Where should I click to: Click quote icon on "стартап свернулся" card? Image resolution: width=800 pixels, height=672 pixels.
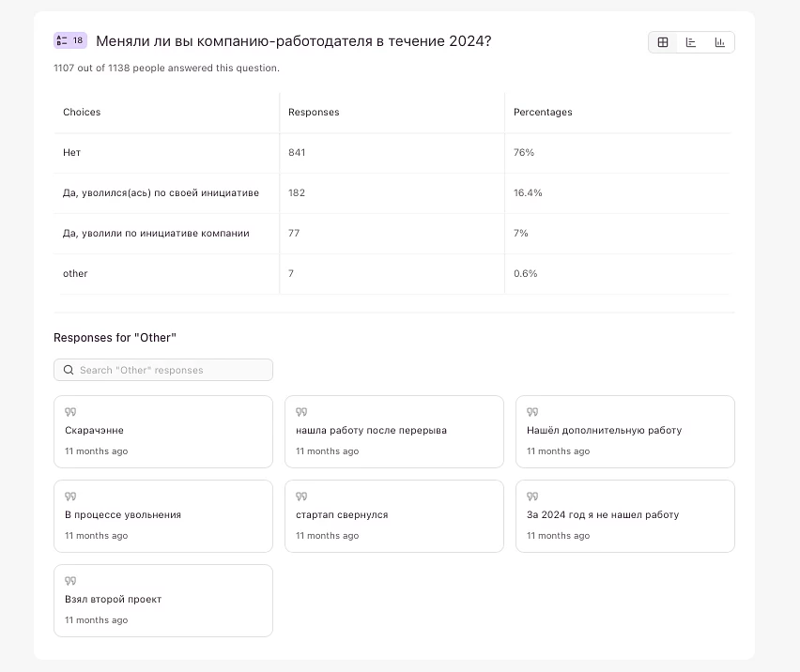(301, 496)
